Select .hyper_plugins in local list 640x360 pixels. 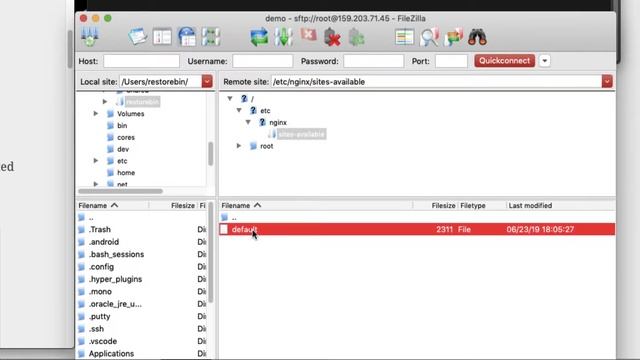(116, 279)
